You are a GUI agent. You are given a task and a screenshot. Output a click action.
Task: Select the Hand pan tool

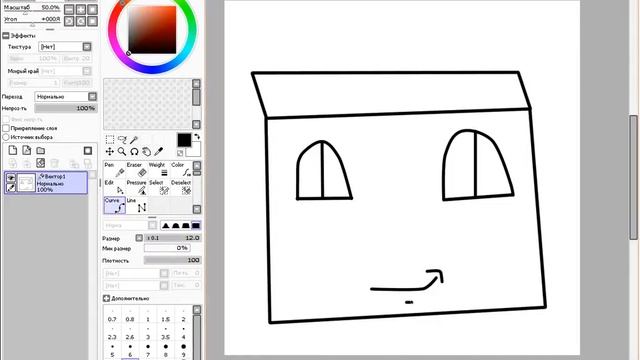[x=147, y=151]
